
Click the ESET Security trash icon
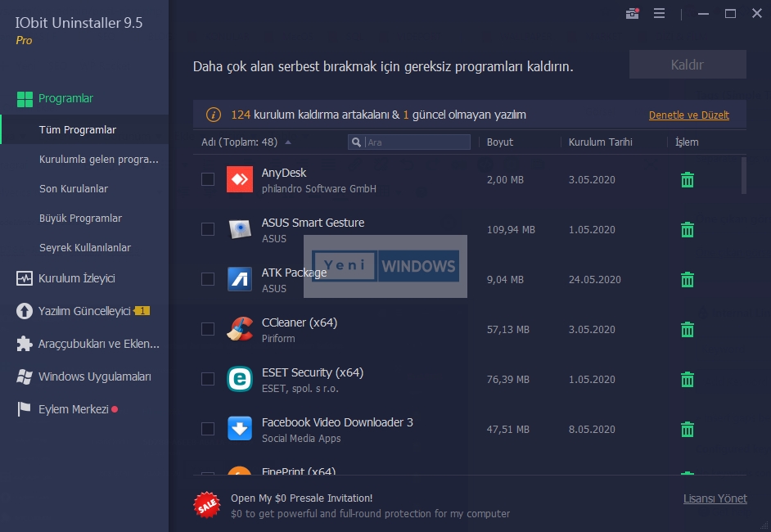click(x=687, y=380)
